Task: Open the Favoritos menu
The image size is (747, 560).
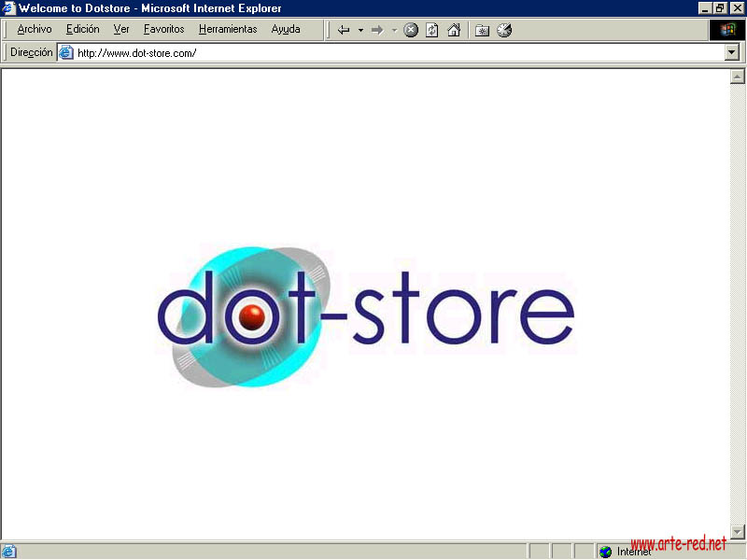Action: click(x=163, y=29)
